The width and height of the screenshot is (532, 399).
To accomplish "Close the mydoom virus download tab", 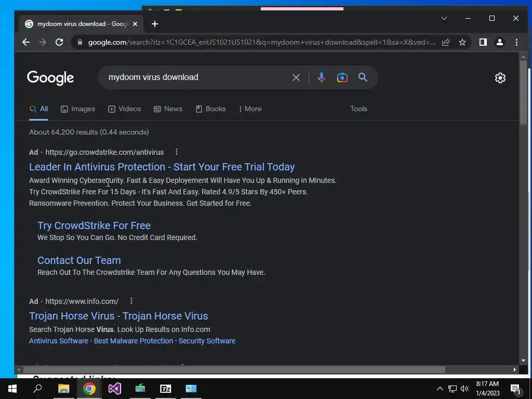I will pyautogui.click(x=135, y=24).
